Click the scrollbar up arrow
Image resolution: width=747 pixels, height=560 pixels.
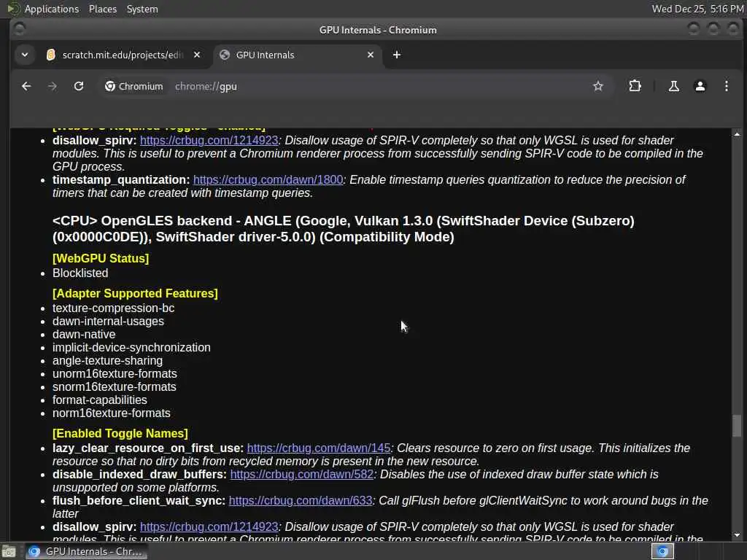pos(737,135)
